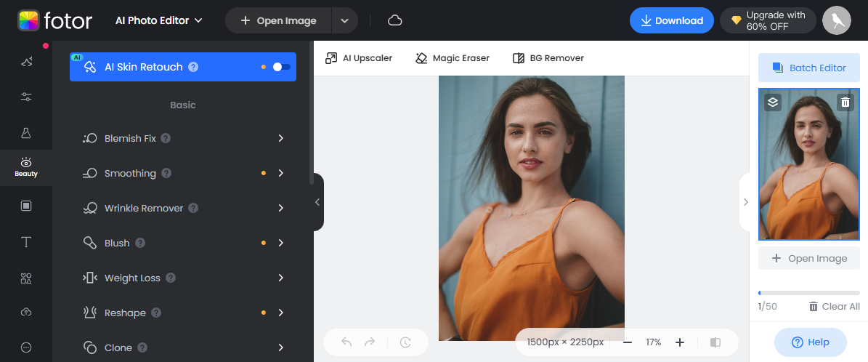Viewport: 868px width, 362px height.
Task: Toggle the AI Skin Retouch switch
Action: click(281, 67)
